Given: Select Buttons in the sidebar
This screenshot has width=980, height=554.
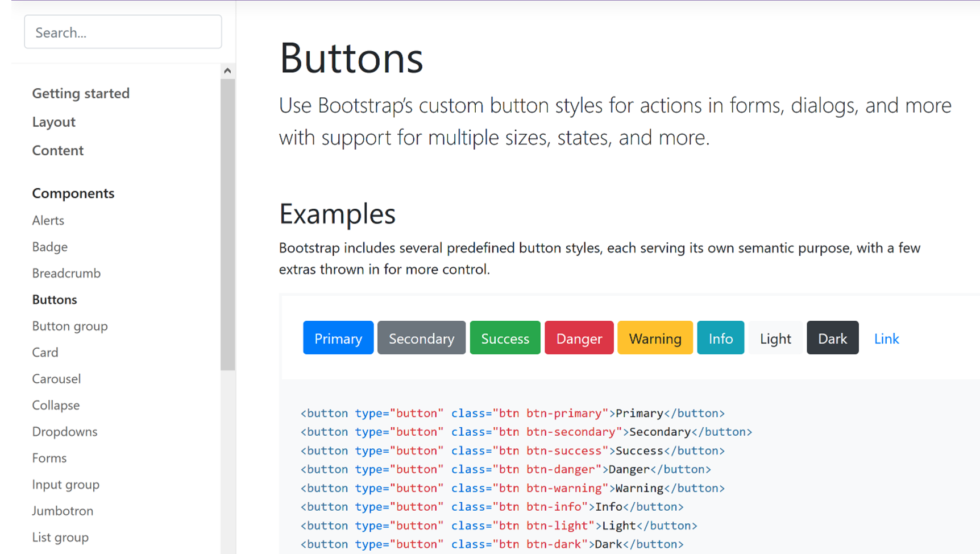Looking at the screenshot, I should (x=55, y=300).
